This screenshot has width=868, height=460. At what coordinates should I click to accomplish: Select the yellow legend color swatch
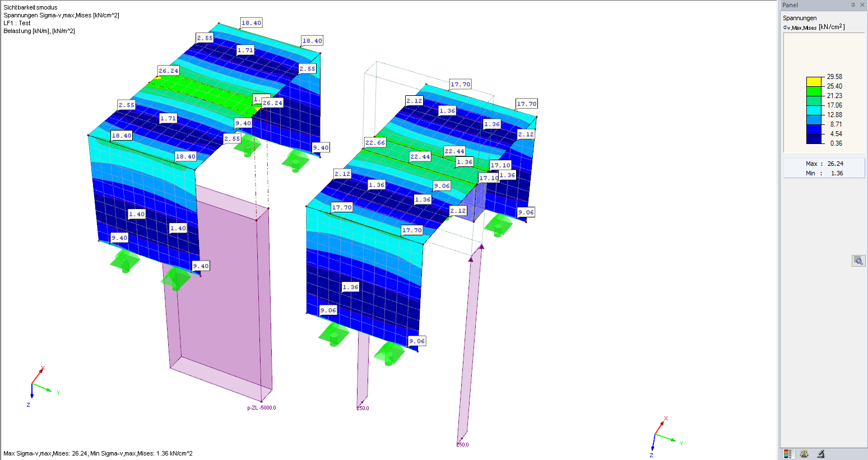[814, 82]
